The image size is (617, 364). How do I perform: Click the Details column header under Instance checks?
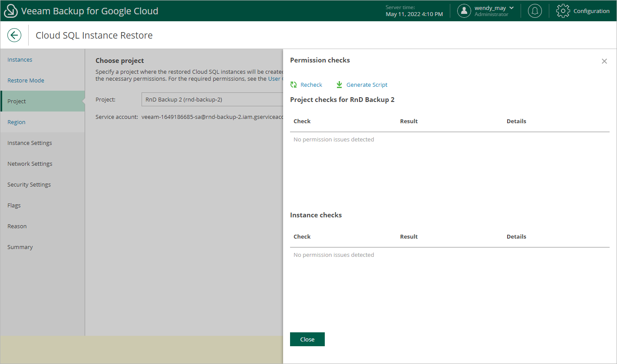coord(516,236)
